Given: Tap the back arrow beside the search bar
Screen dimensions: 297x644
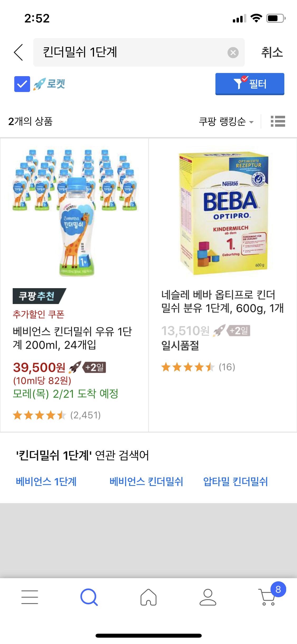Looking at the screenshot, I should [x=18, y=52].
